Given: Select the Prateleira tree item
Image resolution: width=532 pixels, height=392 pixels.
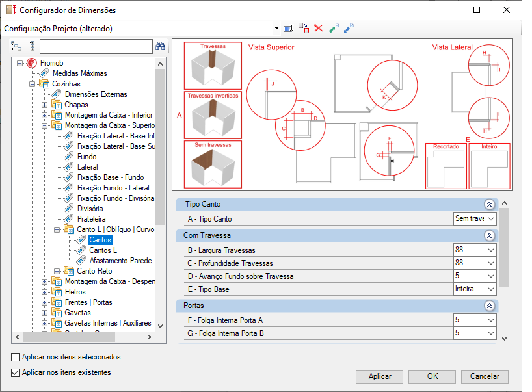Looking at the screenshot, I should coord(92,219).
